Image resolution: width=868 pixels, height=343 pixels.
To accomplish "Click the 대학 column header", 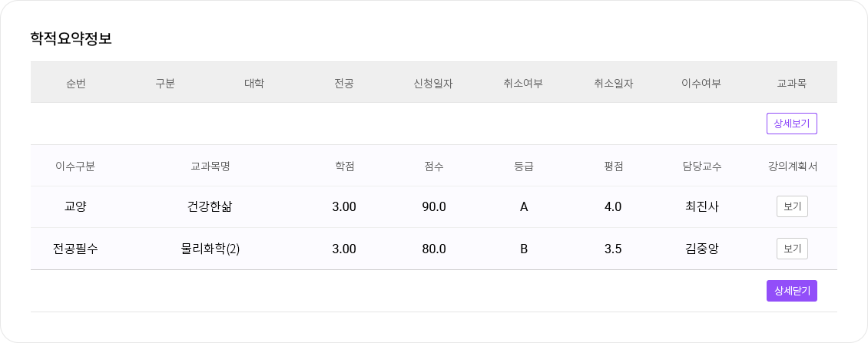I will pyautogui.click(x=254, y=83).
